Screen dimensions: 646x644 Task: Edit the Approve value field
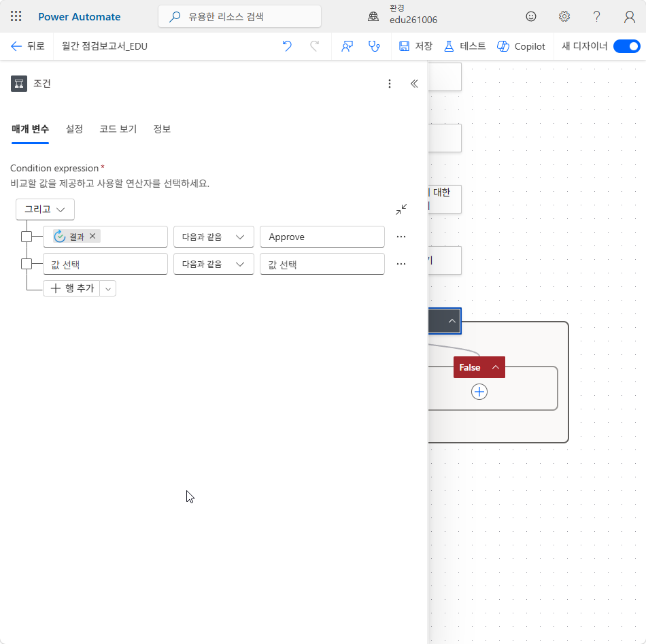(x=322, y=237)
